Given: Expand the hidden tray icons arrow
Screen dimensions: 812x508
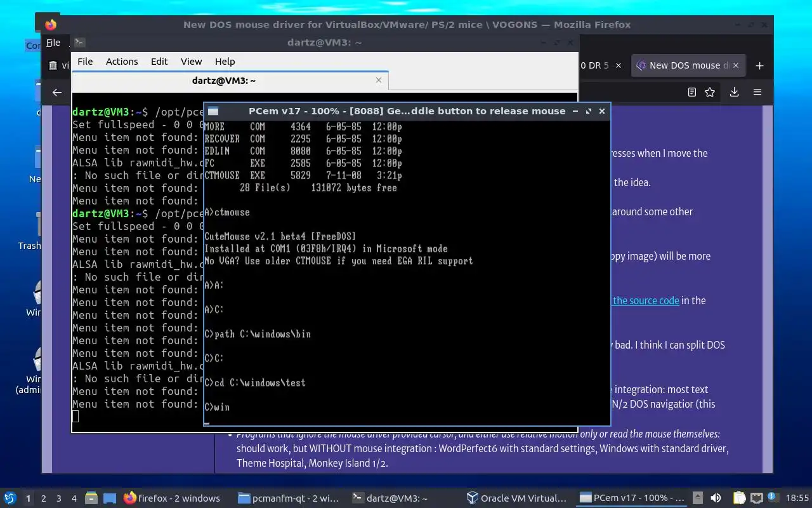Looking at the screenshot, I should 697,498.
